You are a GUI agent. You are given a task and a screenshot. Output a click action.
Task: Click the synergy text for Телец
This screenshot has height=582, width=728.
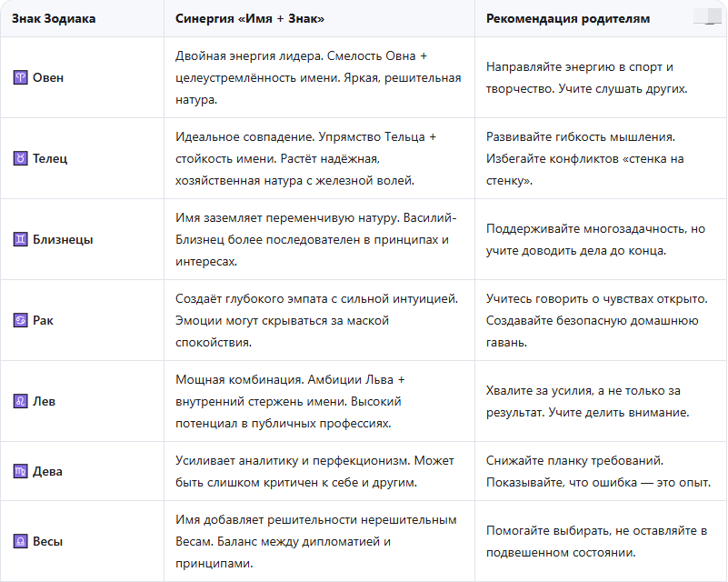306,159
